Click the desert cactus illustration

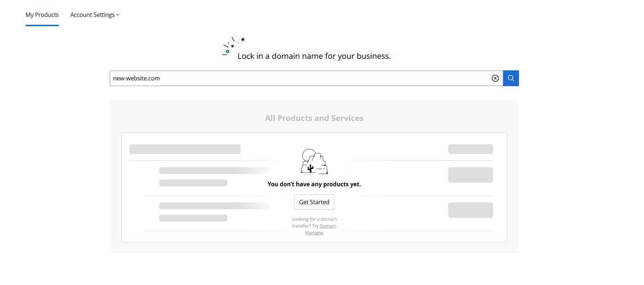click(x=314, y=161)
